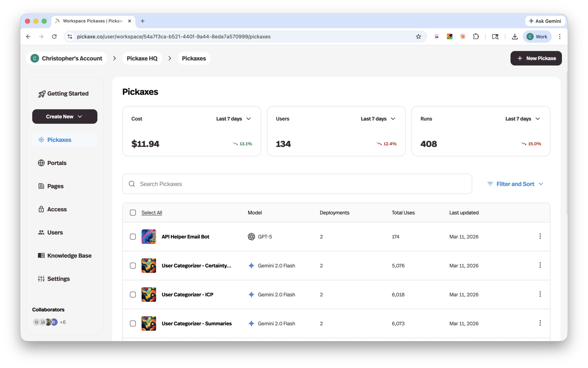Open the kebab menu for User Categorizer - ICP
Screen dimensions: 588x368
pos(540,294)
